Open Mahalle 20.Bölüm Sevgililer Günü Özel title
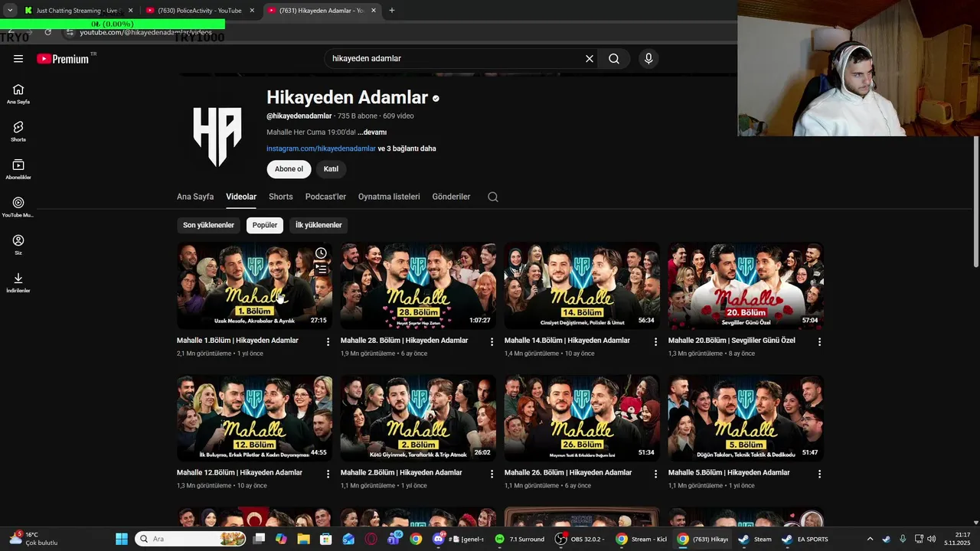 (732, 341)
